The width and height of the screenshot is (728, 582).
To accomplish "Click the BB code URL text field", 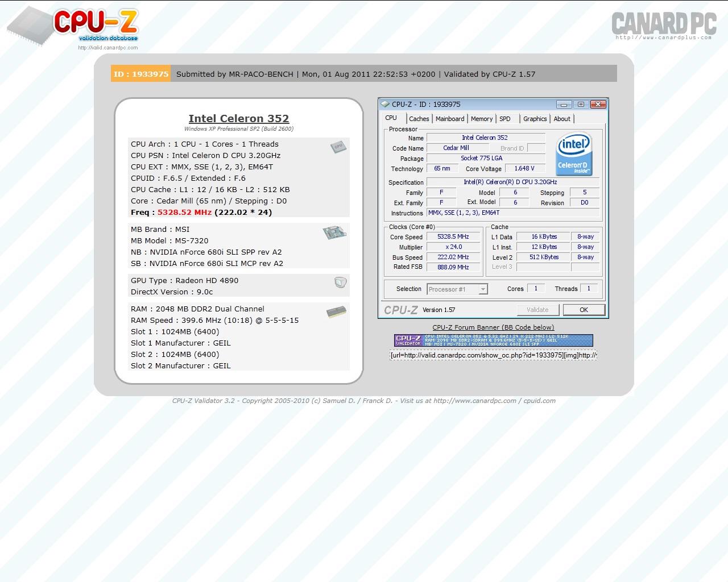I will point(494,355).
